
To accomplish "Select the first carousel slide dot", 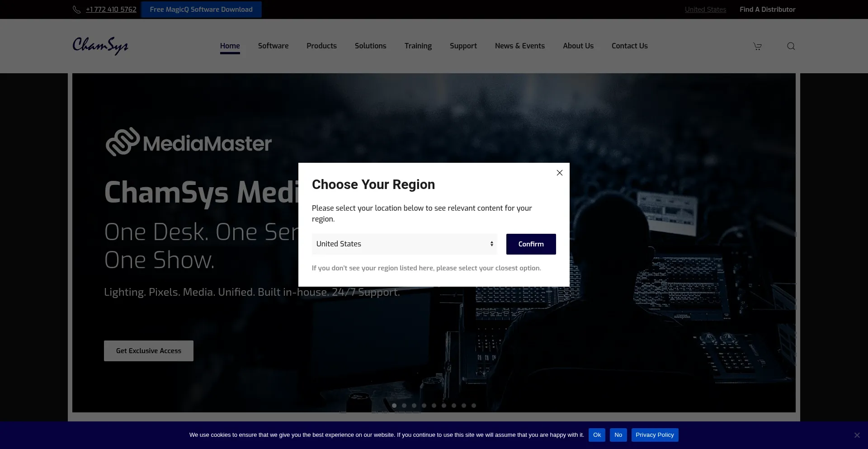I will (394, 406).
